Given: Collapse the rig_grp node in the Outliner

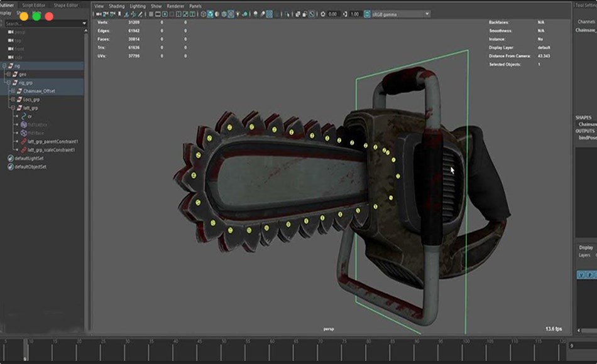Looking at the screenshot, I should pos(8,82).
